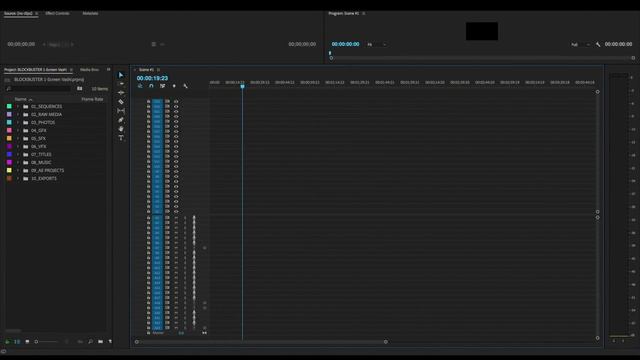Screen dimensions: 640x360
Task: Click the timeline playhead marker
Action: point(242,87)
